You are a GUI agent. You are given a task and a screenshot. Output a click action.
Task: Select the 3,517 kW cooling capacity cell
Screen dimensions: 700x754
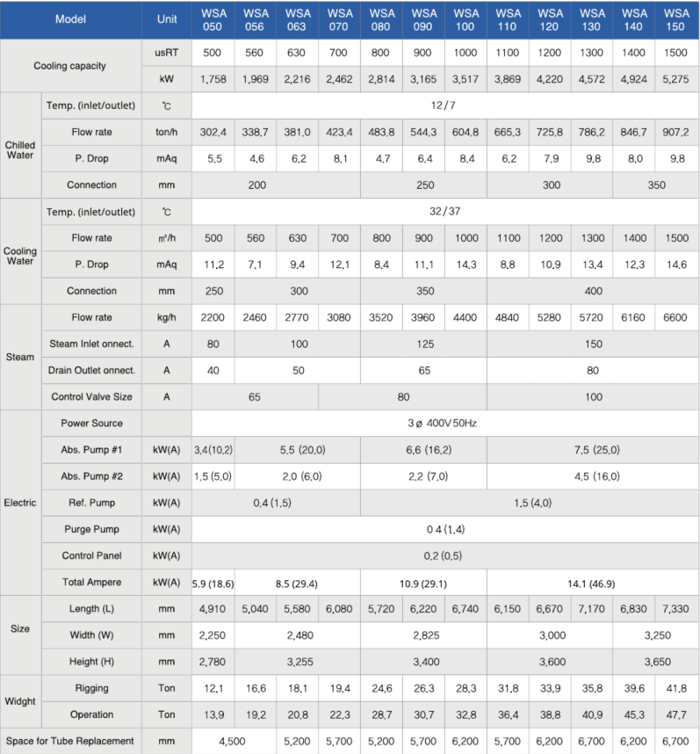pyautogui.click(x=465, y=79)
